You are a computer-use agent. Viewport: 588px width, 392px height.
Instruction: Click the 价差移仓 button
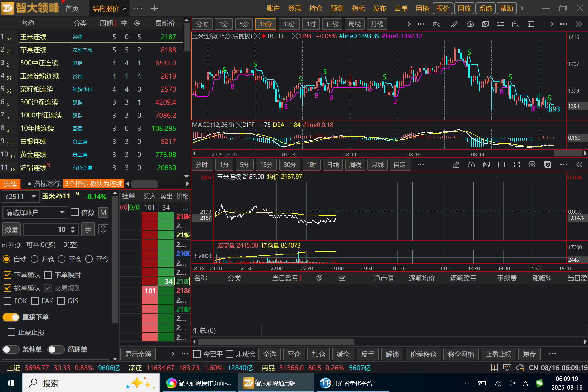pos(423,354)
